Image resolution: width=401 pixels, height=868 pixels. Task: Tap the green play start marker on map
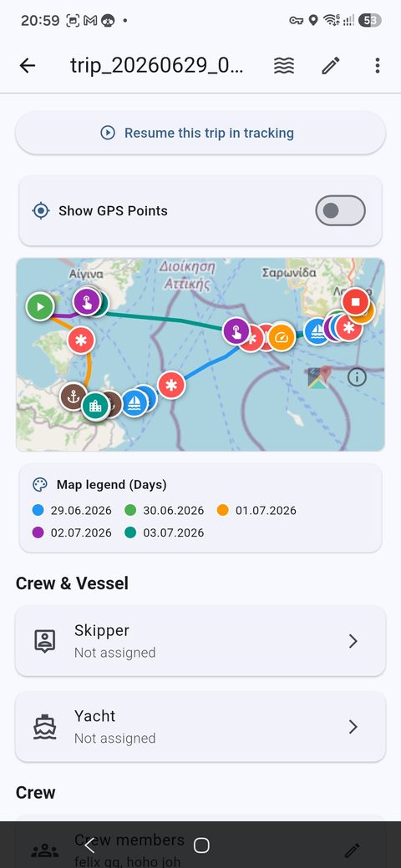(40, 306)
